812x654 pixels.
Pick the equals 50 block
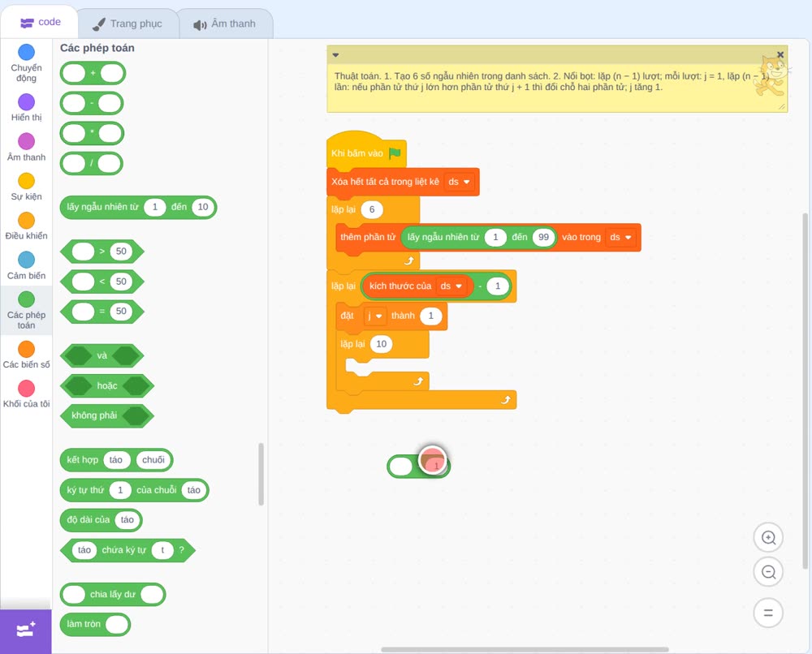coord(102,312)
